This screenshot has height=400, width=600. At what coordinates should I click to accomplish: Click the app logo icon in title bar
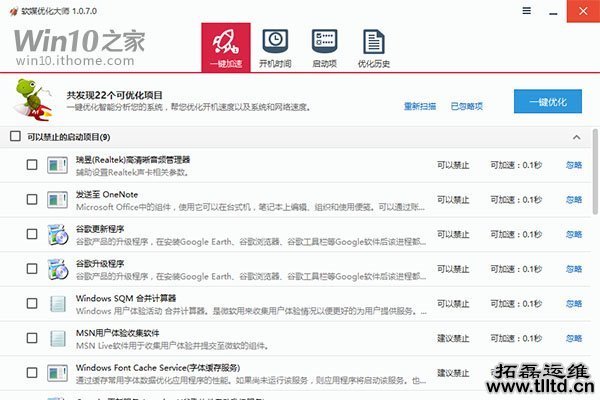(13, 11)
